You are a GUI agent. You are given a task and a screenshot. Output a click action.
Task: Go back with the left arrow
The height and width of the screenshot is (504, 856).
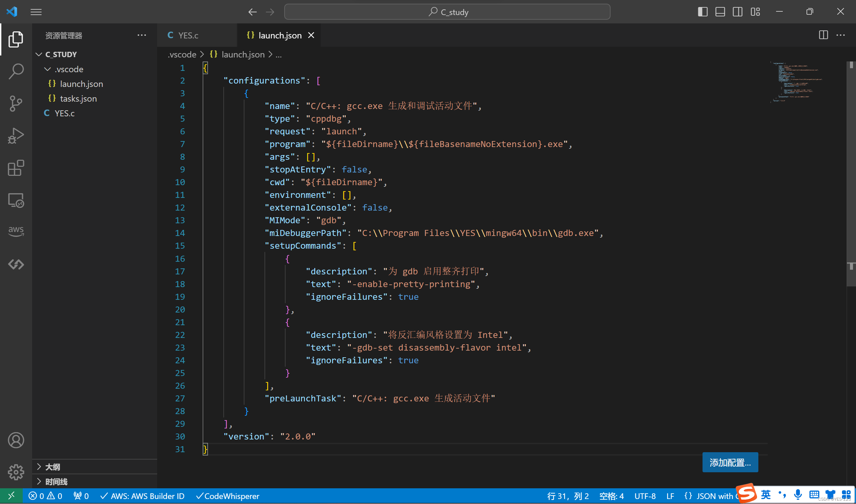252,12
